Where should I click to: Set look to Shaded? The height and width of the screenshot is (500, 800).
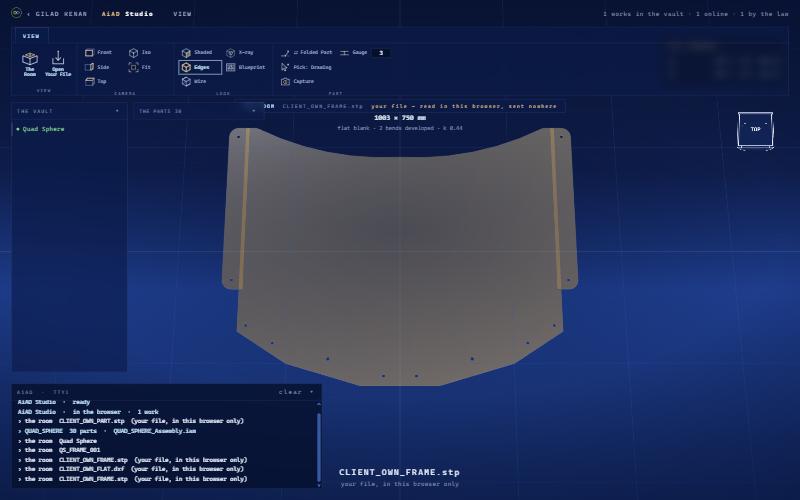pos(197,53)
